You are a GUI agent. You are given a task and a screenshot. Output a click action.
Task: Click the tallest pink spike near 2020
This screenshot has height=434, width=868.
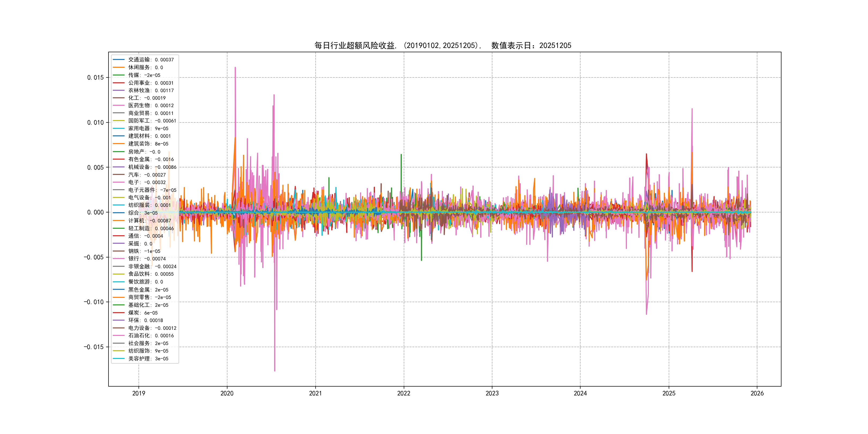click(x=235, y=68)
